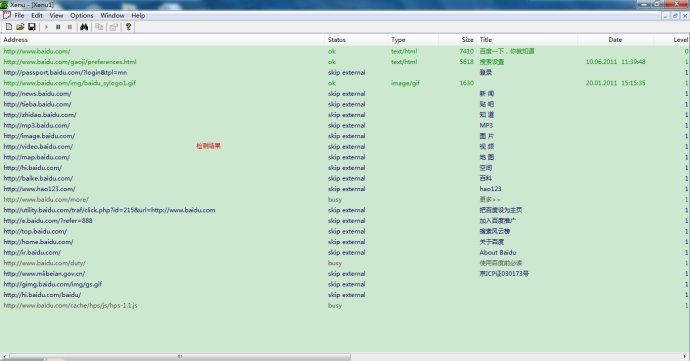This screenshot has width=690, height=361.
Task: Select busy row http://www.baidu.com/duty/
Action: (345, 263)
